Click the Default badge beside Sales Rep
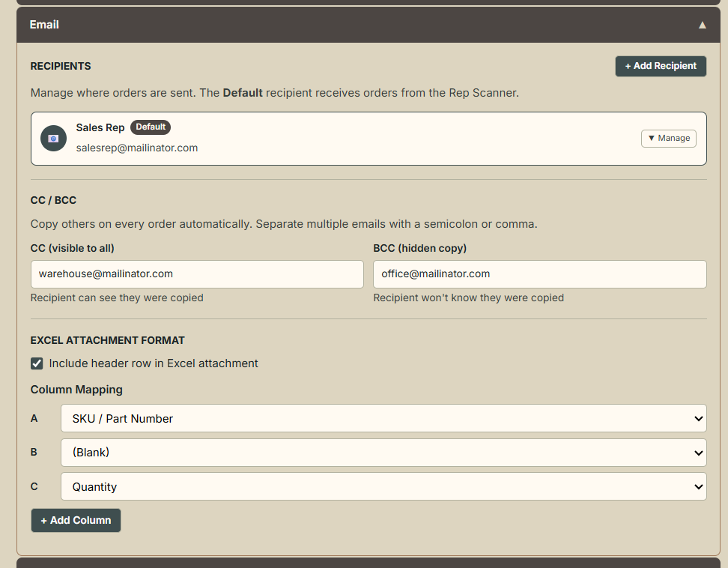 click(151, 127)
